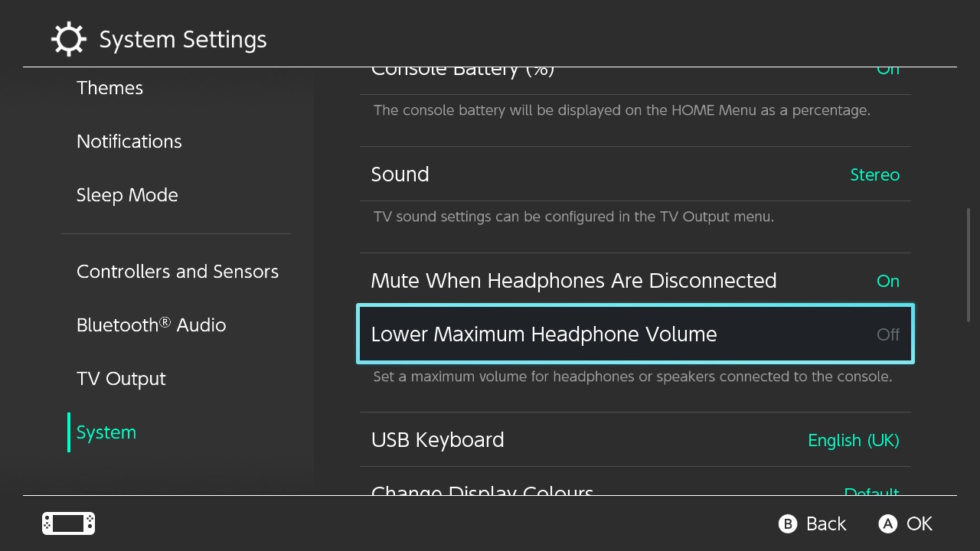Open Controllers and Sensors settings
980x551 pixels.
(x=178, y=272)
